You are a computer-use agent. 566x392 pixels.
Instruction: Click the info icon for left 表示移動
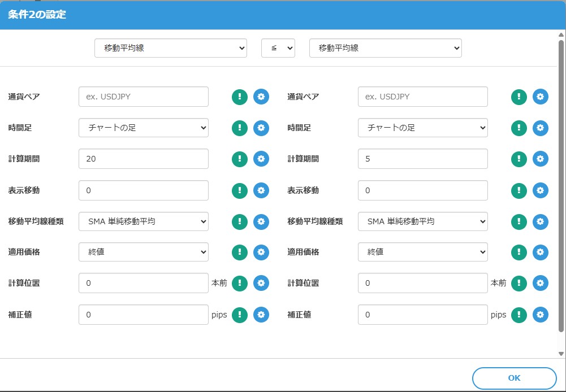(239, 190)
